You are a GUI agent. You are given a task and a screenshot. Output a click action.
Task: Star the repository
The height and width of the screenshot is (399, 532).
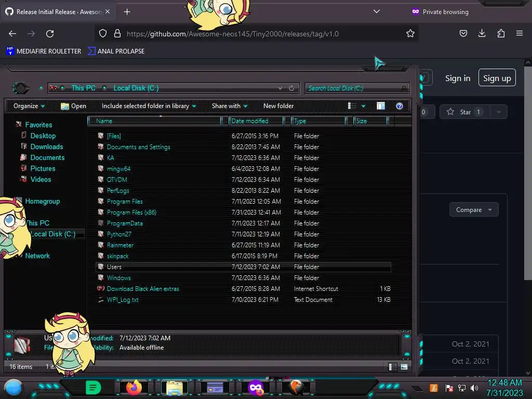click(464, 112)
